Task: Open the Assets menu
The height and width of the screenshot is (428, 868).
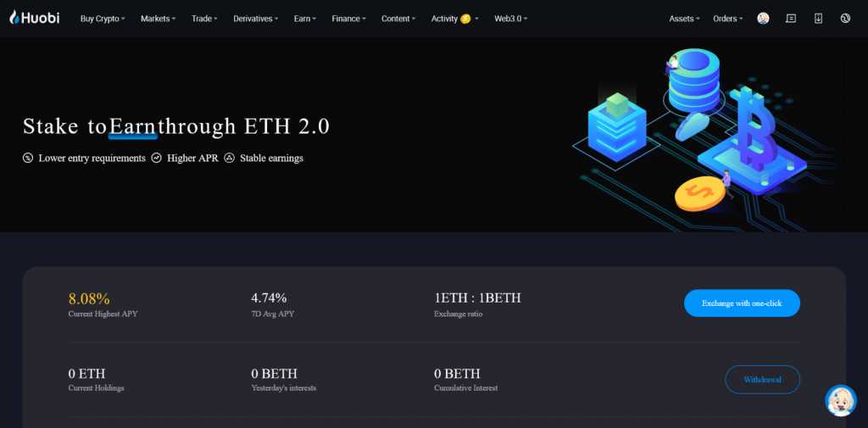Action: click(684, 19)
